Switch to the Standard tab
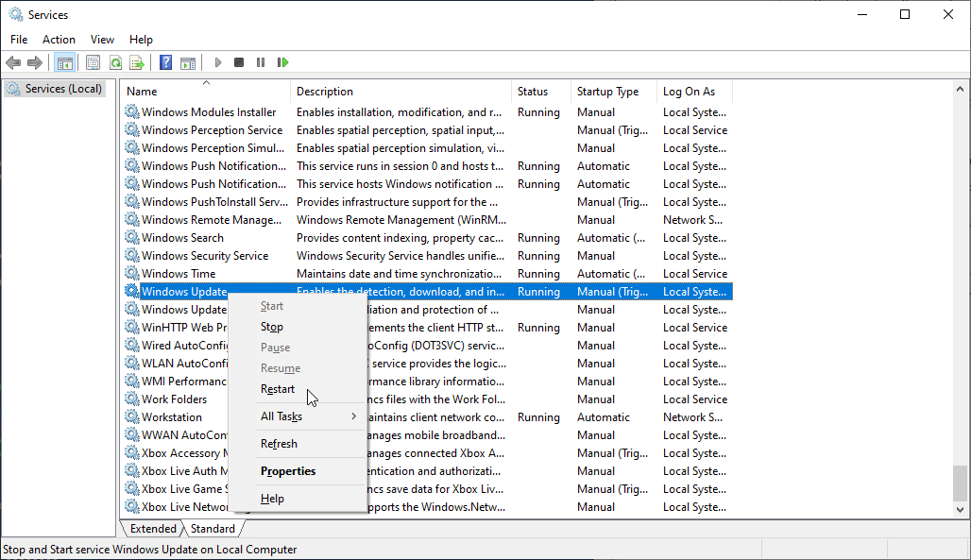This screenshot has width=971, height=560. pyautogui.click(x=213, y=529)
